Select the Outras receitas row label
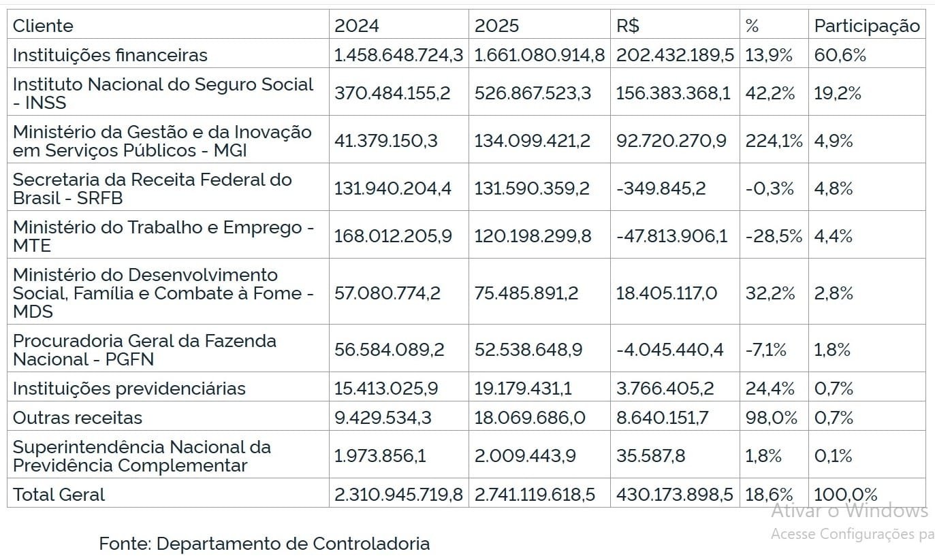 tap(78, 418)
